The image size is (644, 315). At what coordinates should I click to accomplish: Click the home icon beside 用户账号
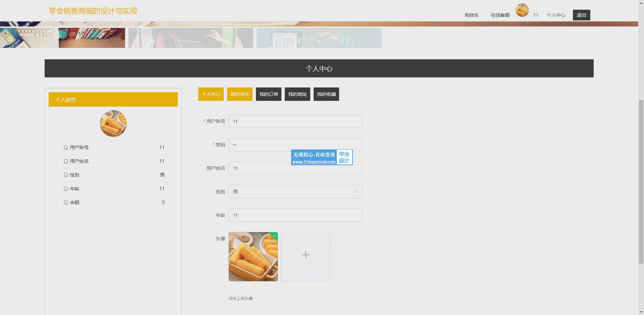[x=66, y=147]
